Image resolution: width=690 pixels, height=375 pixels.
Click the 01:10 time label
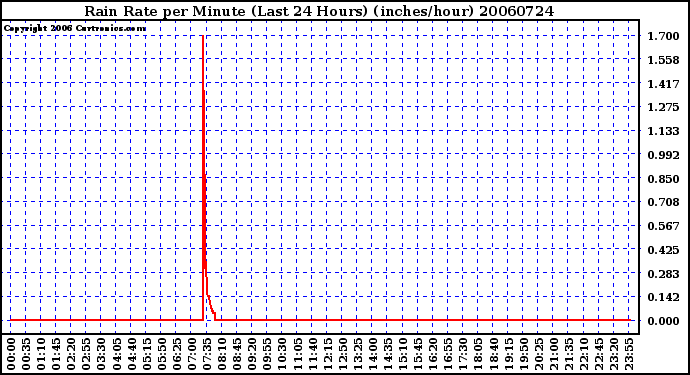tap(41, 355)
